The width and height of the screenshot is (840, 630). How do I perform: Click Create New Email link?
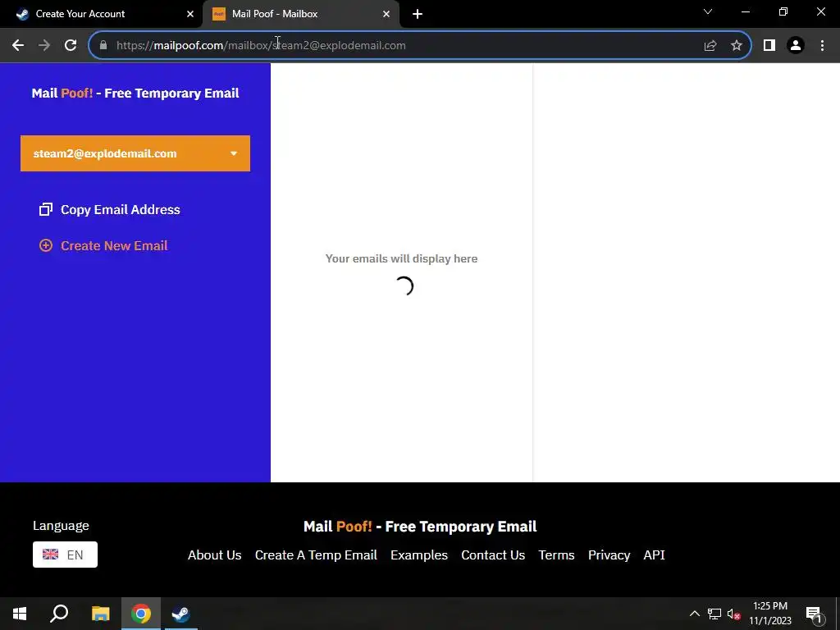114,245
